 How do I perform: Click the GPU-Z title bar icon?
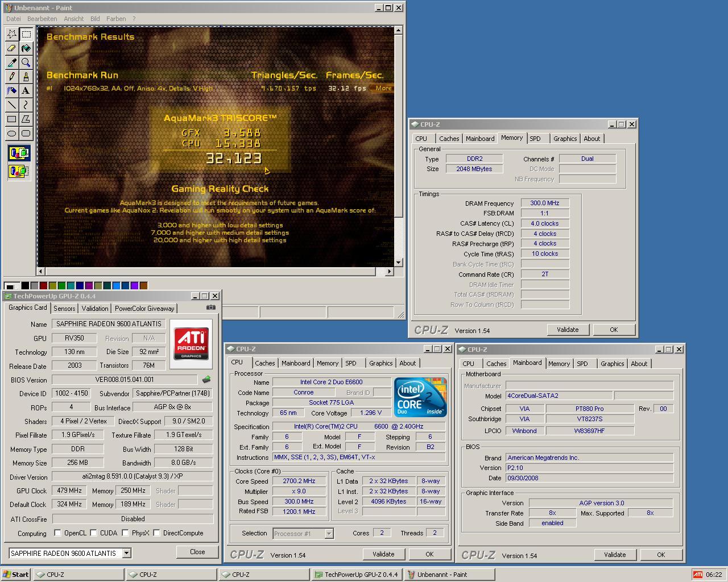[x=8, y=296]
